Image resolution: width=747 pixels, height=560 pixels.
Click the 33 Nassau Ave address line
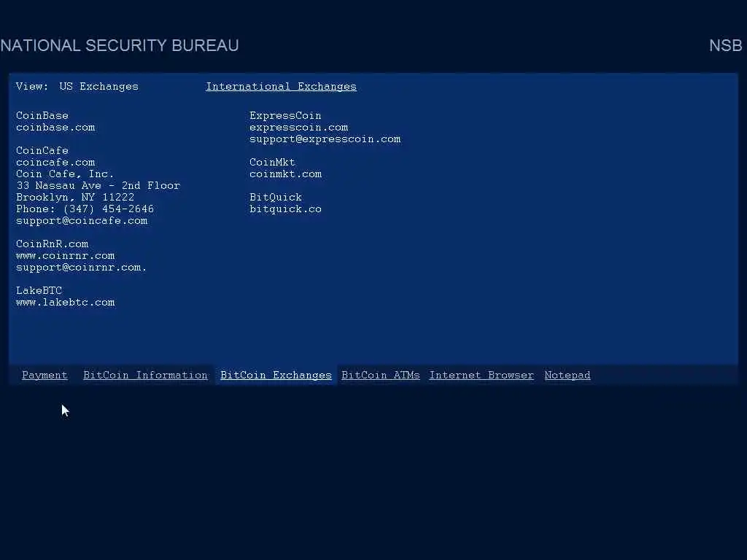[x=98, y=186]
